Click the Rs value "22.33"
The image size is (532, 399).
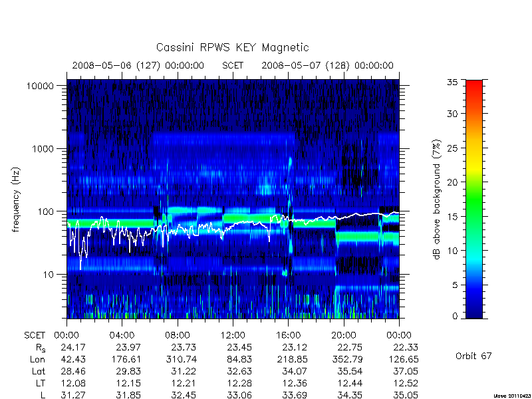coord(406,347)
